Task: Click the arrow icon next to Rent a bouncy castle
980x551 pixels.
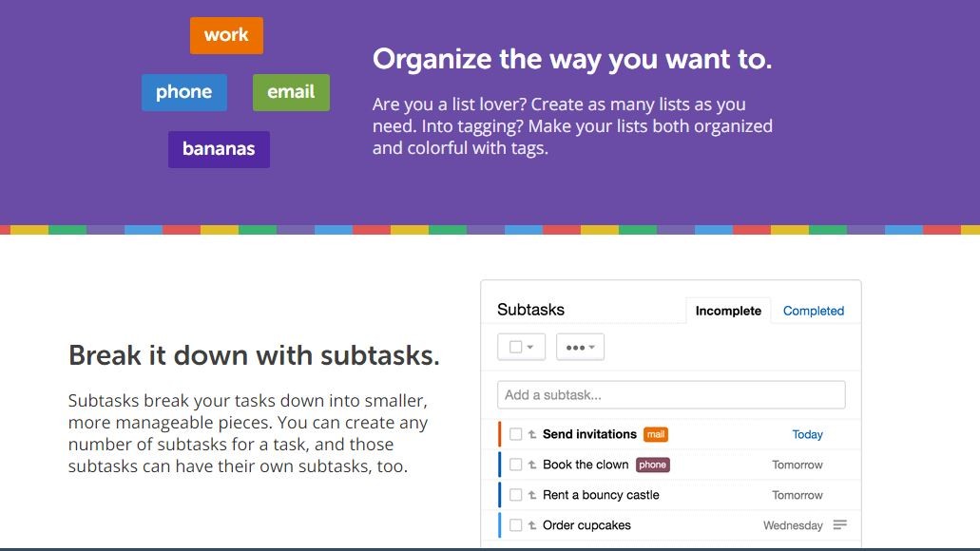Action: [x=532, y=495]
